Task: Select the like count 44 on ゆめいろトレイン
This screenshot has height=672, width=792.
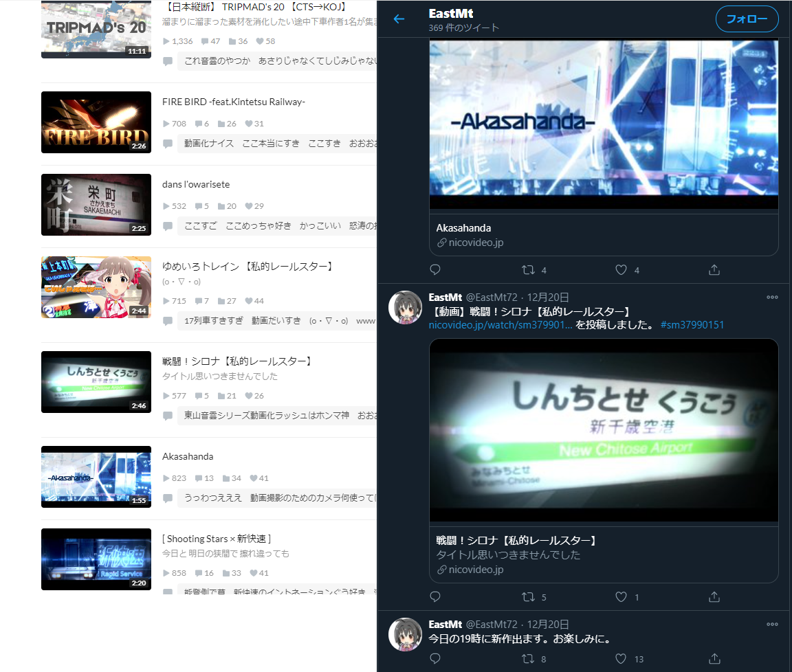Action: click(x=254, y=301)
